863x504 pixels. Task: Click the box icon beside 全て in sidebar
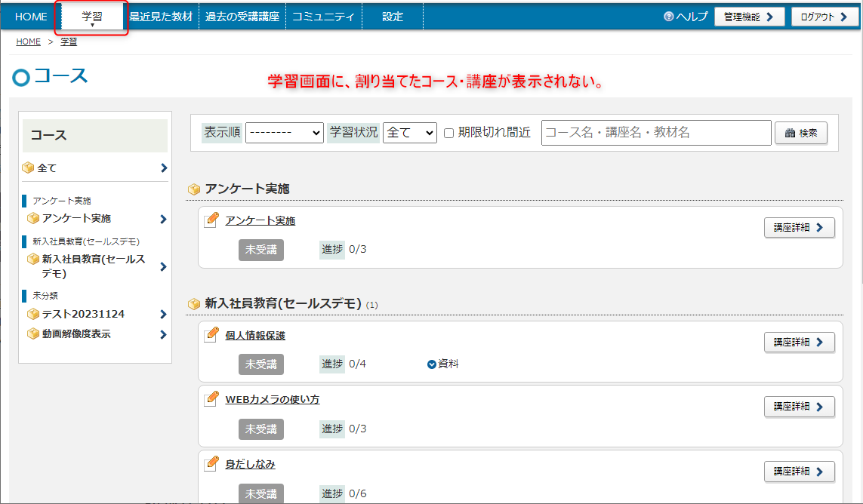tap(29, 168)
